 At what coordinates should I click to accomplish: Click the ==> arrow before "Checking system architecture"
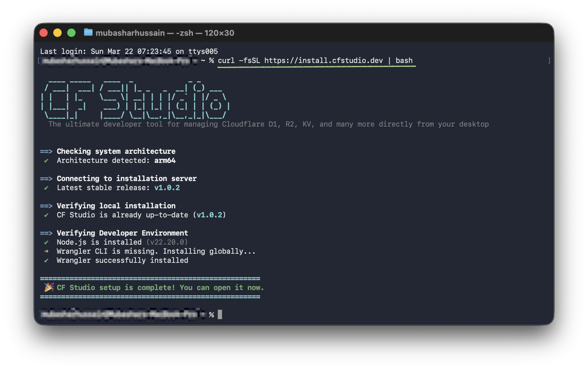[x=46, y=151]
